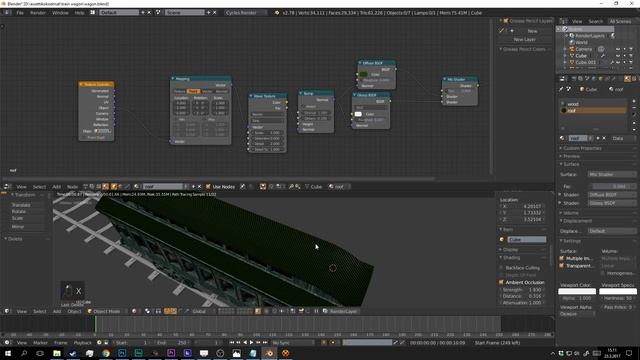Click the End frame field in timeline
Viewport: 640px width, 360px height.
(x=173, y=343)
